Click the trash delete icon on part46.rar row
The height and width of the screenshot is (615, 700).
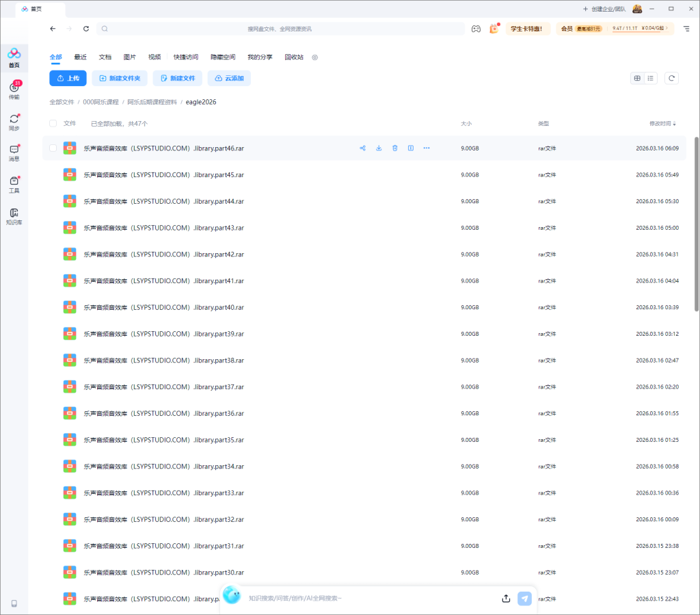[394, 148]
